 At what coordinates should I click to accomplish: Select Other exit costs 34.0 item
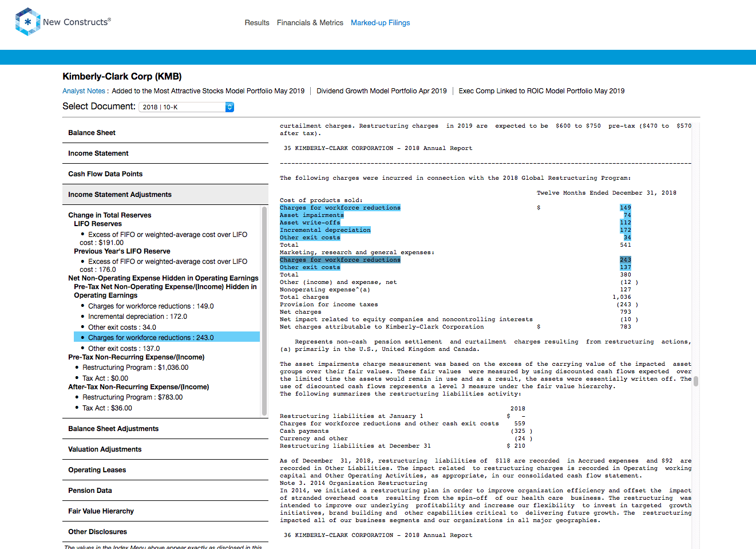tap(122, 327)
